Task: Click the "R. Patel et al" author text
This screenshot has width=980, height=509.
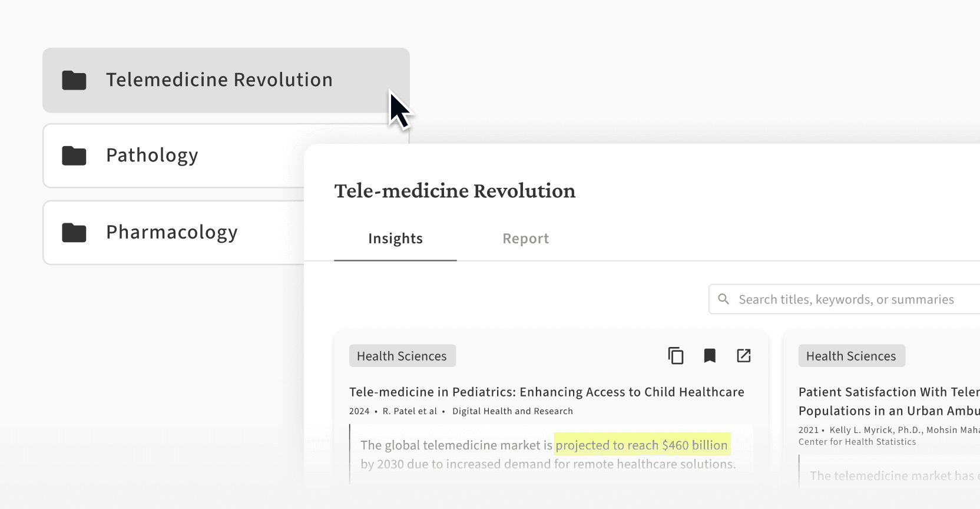Action: pyautogui.click(x=410, y=411)
